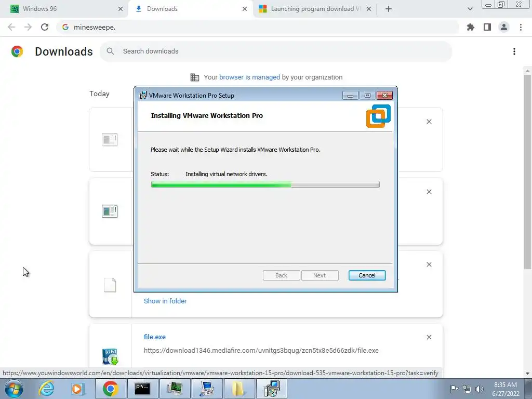Image resolution: width=532 pixels, height=399 pixels.
Task: Open the green monitor taskbar app
Action: [175, 389]
